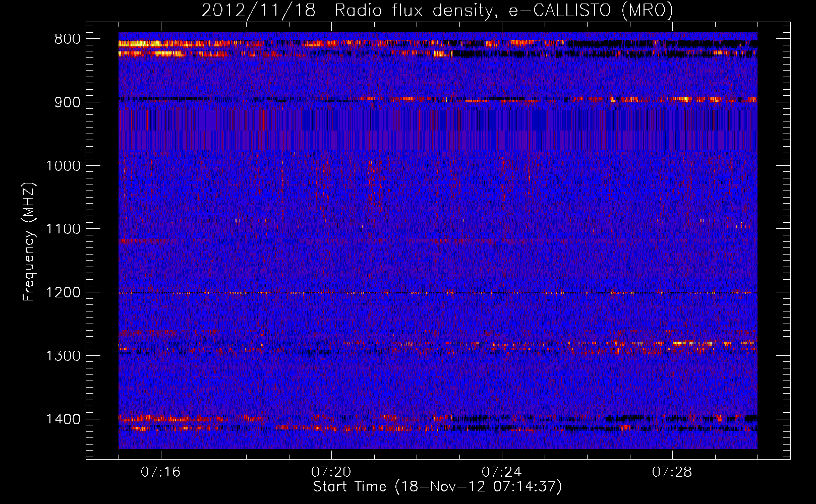The image size is (816, 504).
Task: Click the 07:16 time tick label
Action: tap(160, 472)
